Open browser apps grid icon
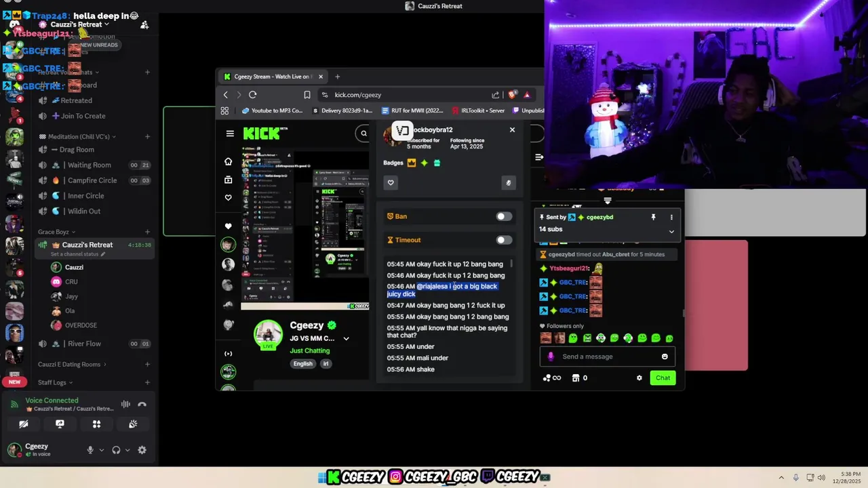Screen dimensions: 868x488 pos(225,110)
